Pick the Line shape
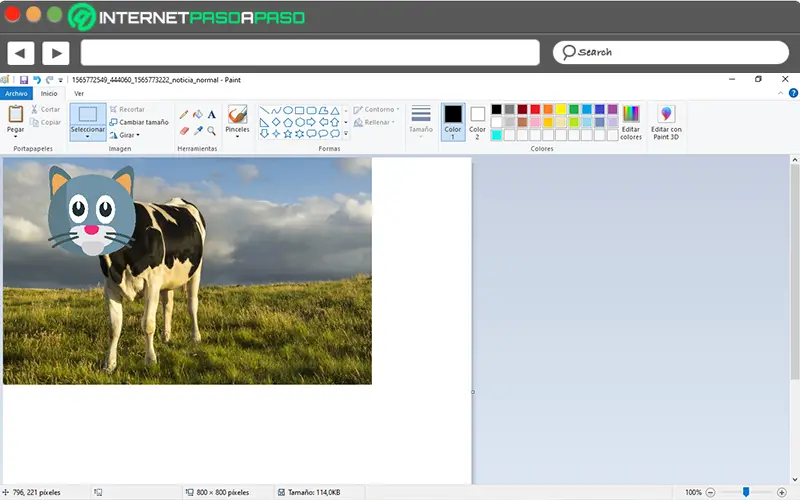Viewport: 800px width, 500px height. click(264, 110)
